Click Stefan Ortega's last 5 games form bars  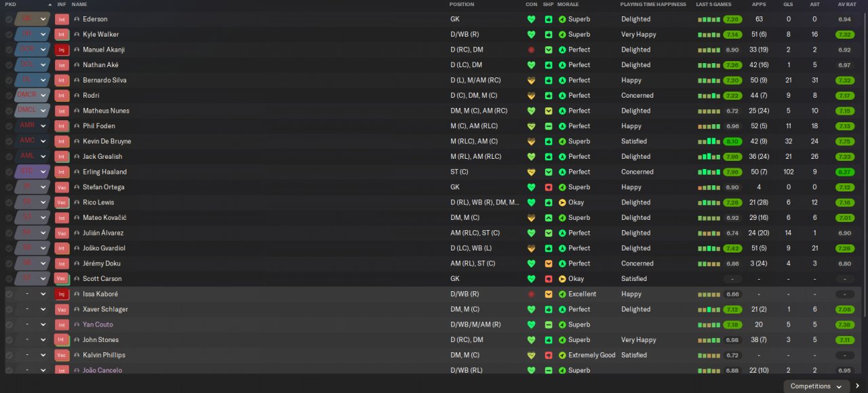click(709, 187)
